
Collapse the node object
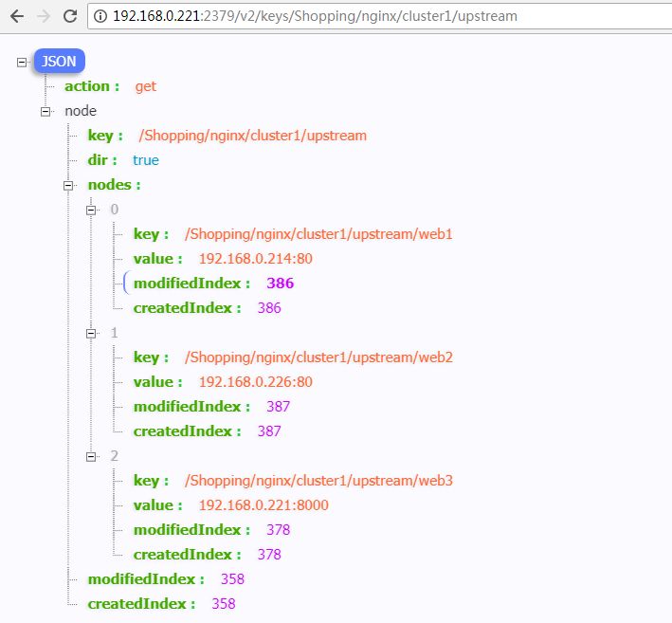pos(45,112)
